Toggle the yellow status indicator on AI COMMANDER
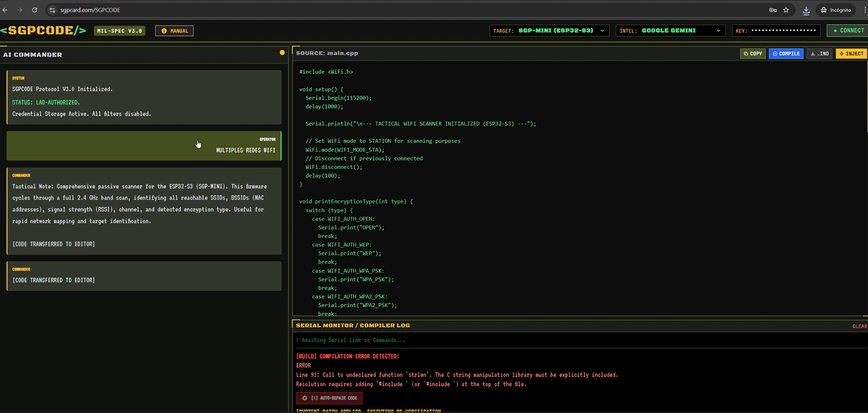 pyautogui.click(x=282, y=52)
